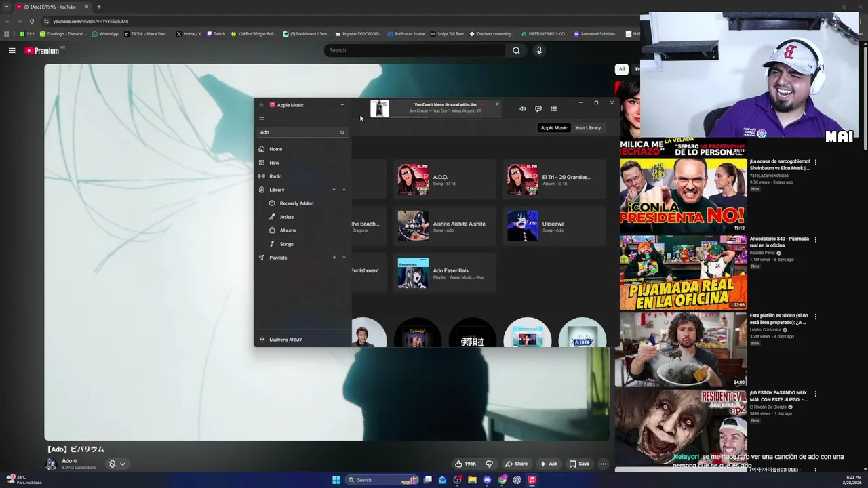Click the YouTube search box
This screenshot has width=868, height=488.
pyautogui.click(x=415, y=50)
